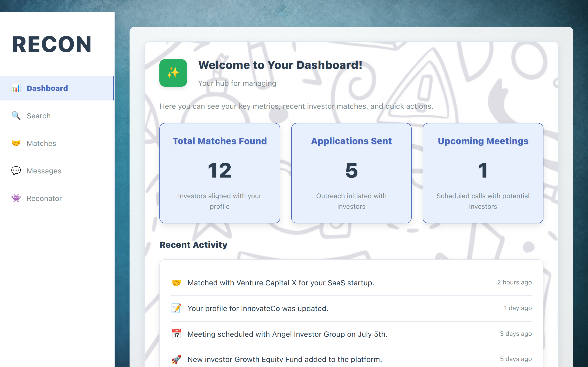The height and width of the screenshot is (367, 588).
Task: Select the Applications Sent card
Action: click(x=351, y=173)
